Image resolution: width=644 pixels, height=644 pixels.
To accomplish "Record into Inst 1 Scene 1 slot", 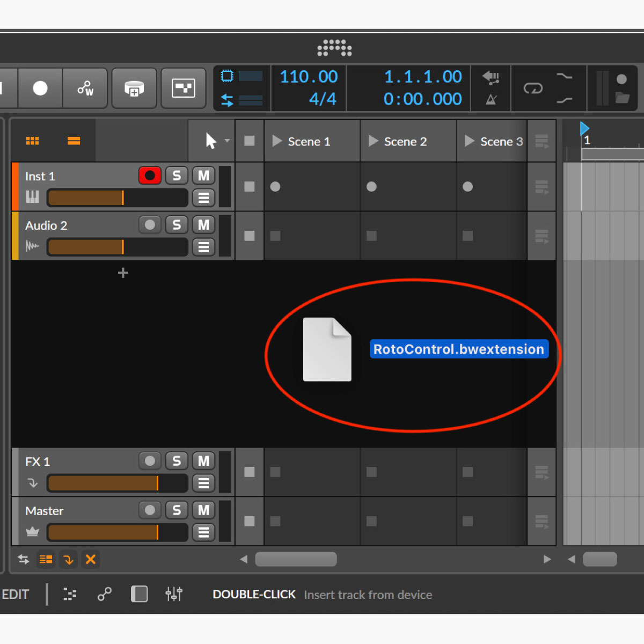I will [x=275, y=187].
